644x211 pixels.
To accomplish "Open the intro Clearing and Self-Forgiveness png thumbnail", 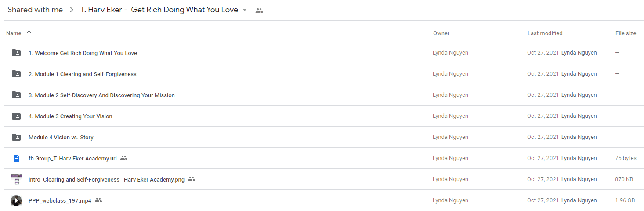I will click(16, 179).
